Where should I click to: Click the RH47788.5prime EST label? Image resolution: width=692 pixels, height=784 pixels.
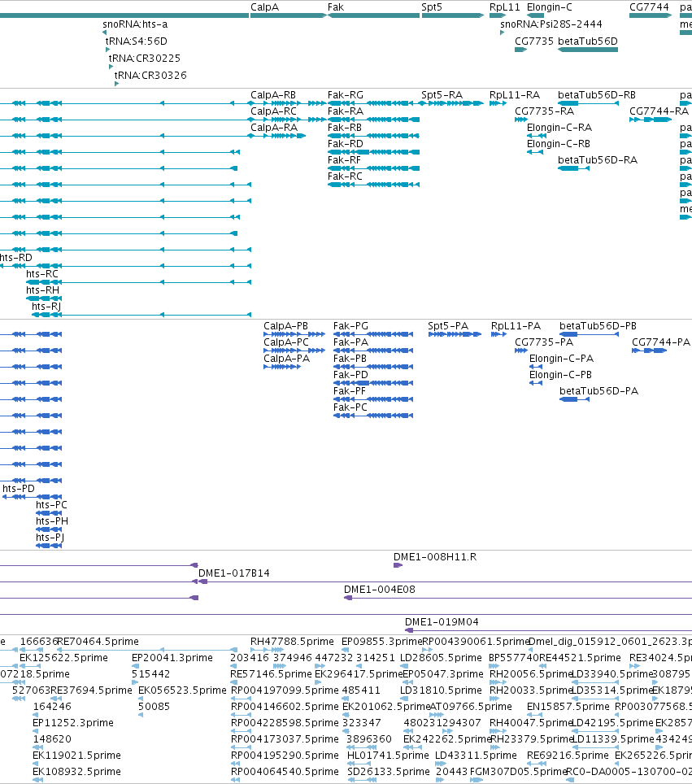[x=292, y=642]
